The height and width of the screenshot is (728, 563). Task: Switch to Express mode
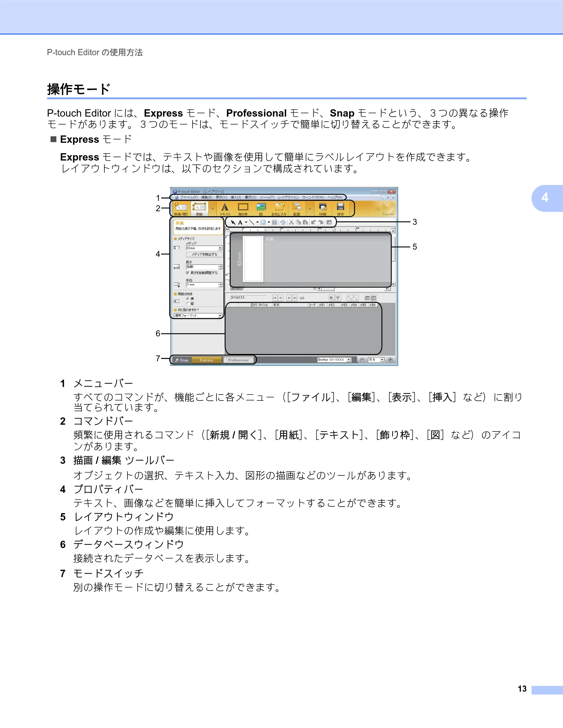207,360
